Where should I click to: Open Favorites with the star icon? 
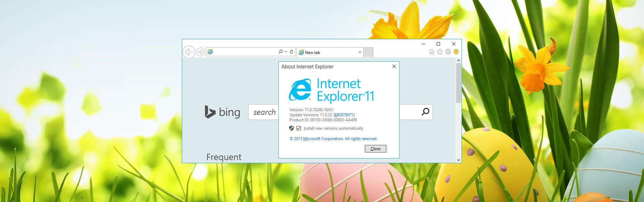click(x=440, y=52)
